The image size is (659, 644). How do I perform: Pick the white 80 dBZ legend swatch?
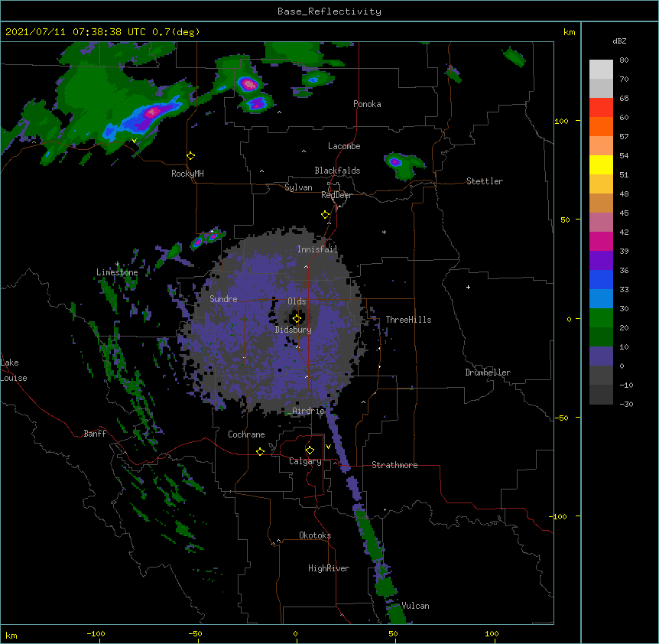[601, 70]
